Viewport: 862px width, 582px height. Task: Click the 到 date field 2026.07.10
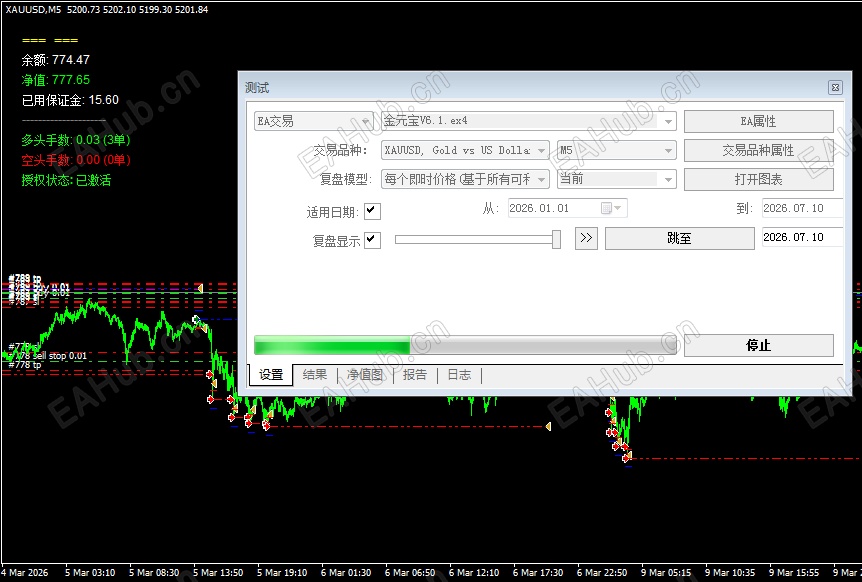coord(803,208)
